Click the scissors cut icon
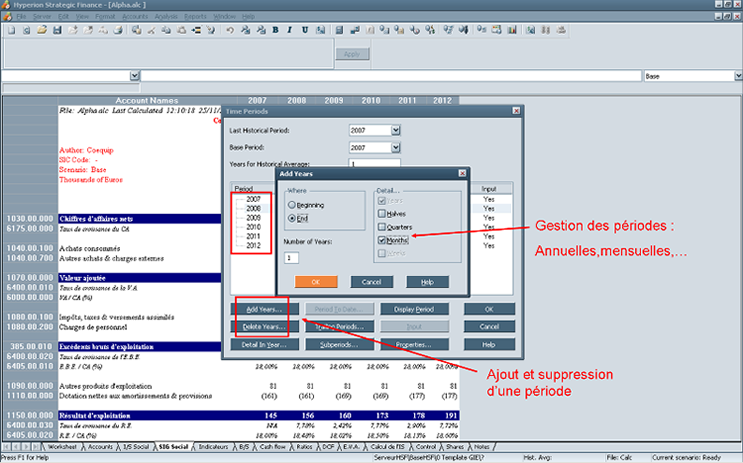The width and height of the screenshot is (743, 463). tap(152, 30)
